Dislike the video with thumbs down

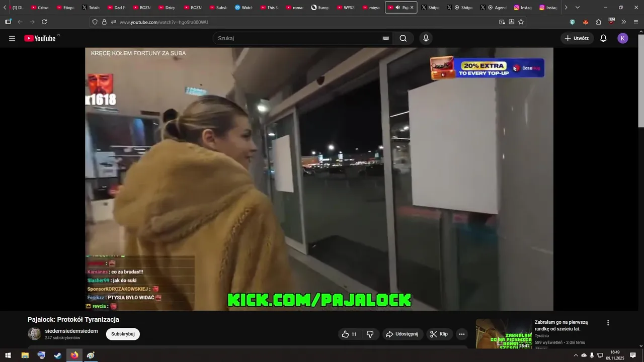click(x=370, y=334)
